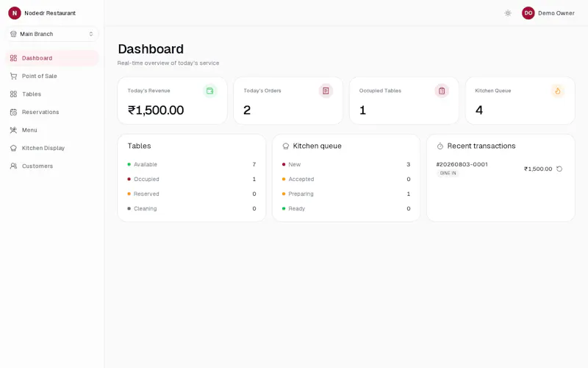This screenshot has height=368, width=588.
Task: Go to Dashboard in the sidebar
Action: click(51, 58)
